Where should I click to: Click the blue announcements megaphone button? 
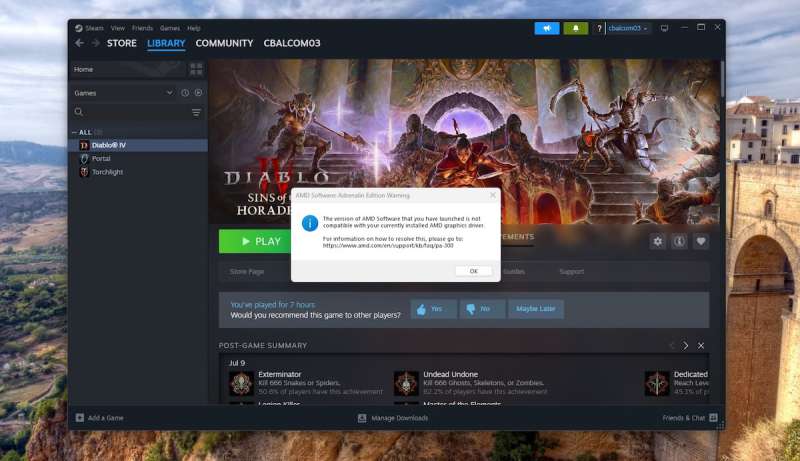pos(547,29)
